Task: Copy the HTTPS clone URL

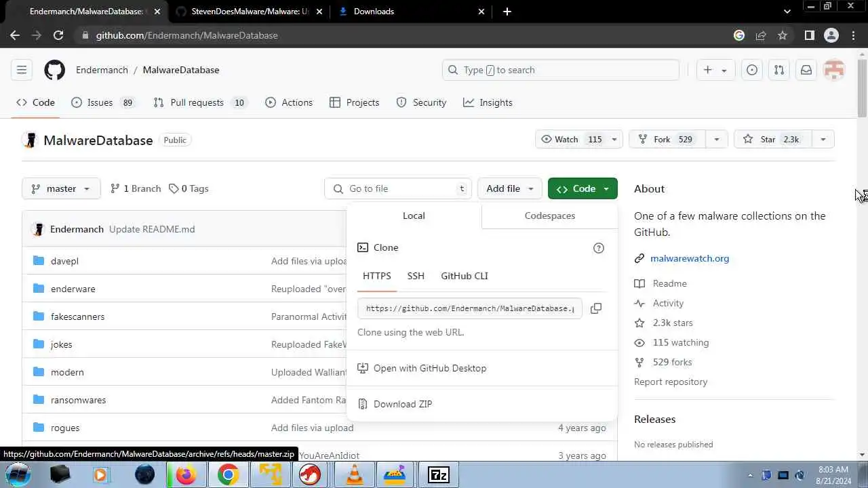Action: 596,308
